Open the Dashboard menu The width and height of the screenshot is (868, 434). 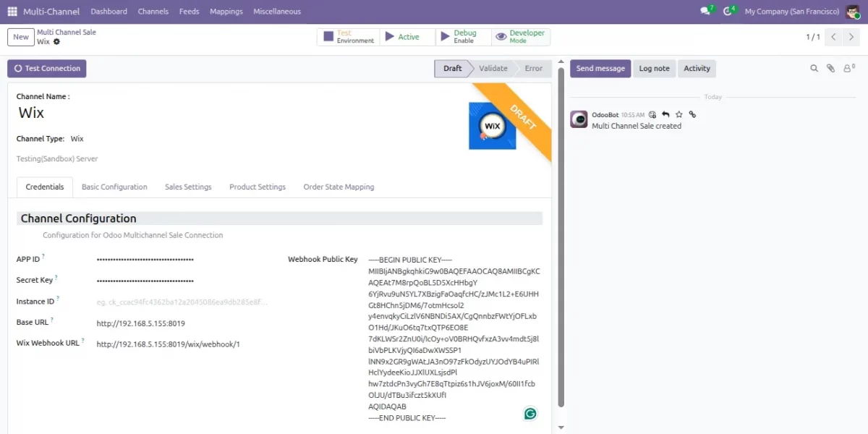[x=109, y=12]
